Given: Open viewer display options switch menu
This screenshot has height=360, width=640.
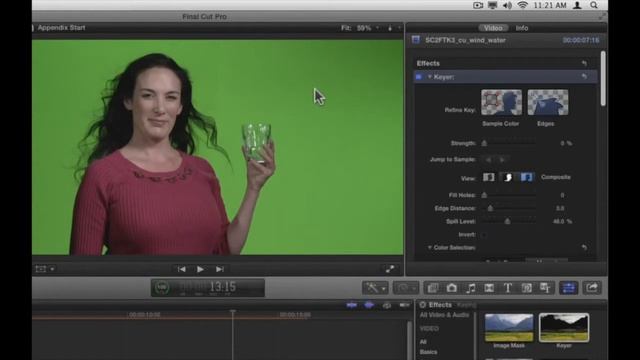Looking at the screenshot, I should [393, 28].
